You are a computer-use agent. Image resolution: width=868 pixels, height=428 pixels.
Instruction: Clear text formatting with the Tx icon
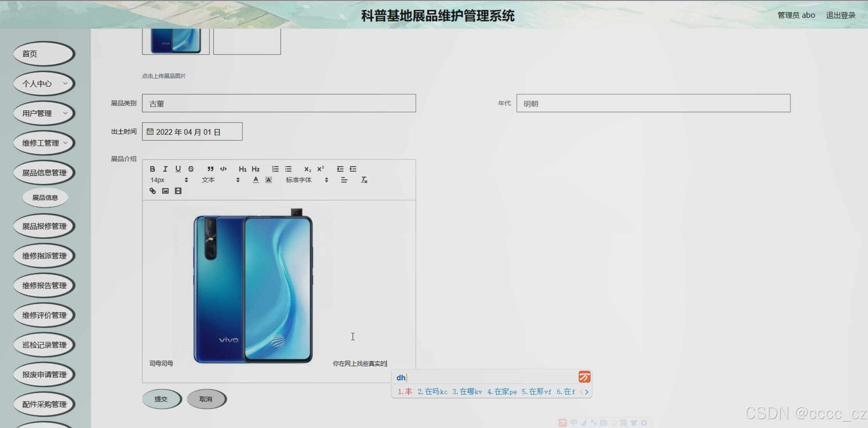364,180
